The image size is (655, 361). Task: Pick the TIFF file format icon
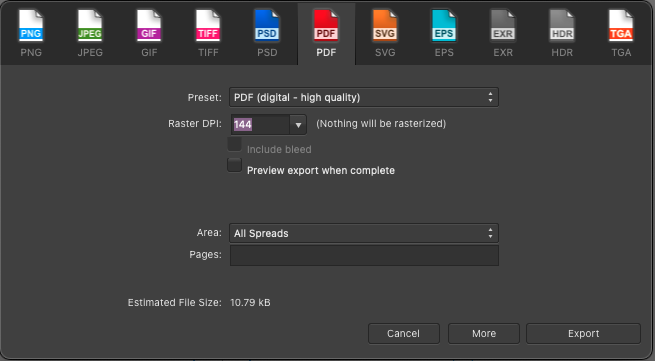(x=208, y=26)
